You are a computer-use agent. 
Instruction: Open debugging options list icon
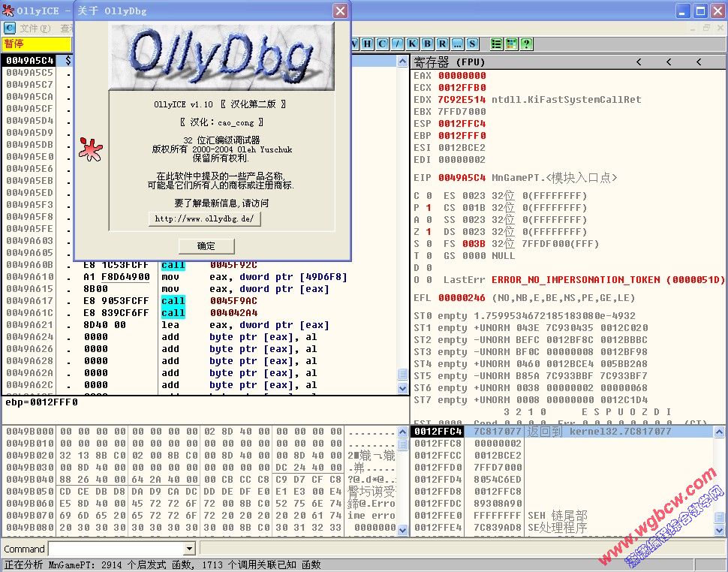pos(496,44)
